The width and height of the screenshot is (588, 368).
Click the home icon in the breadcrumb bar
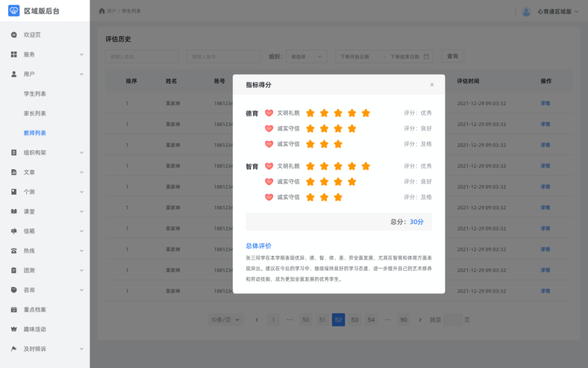click(101, 10)
